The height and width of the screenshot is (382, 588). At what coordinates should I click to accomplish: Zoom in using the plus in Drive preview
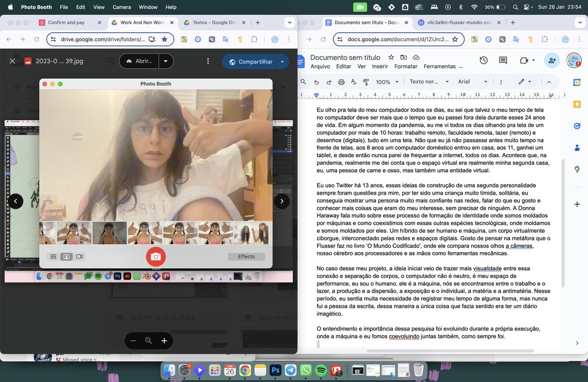[164, 341]
